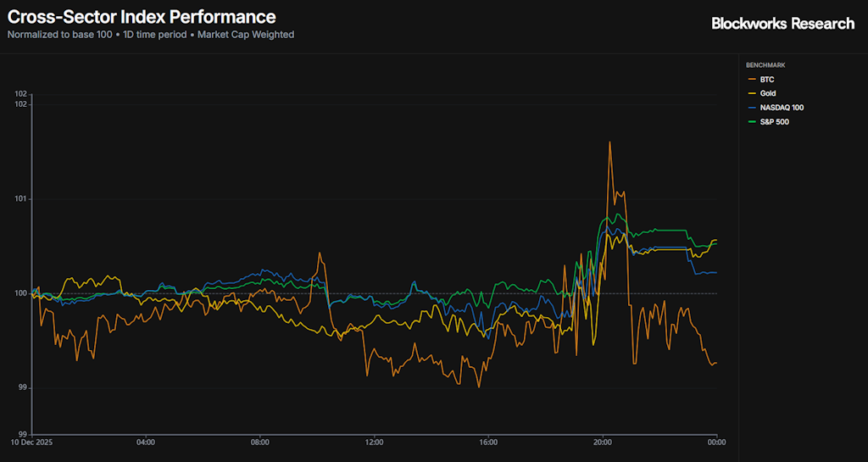Click the green S&P 500 legend marker

751,122
